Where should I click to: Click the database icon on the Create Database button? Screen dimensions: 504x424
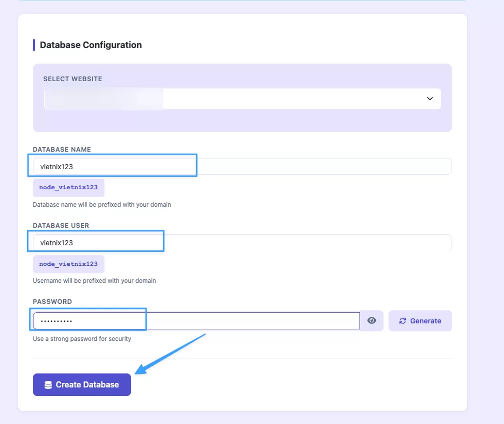pyautogui.click(x=47, y=384)
